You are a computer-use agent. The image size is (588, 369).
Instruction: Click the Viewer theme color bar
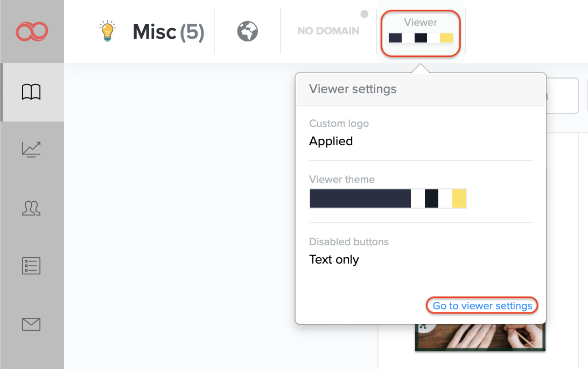point(388,198)
